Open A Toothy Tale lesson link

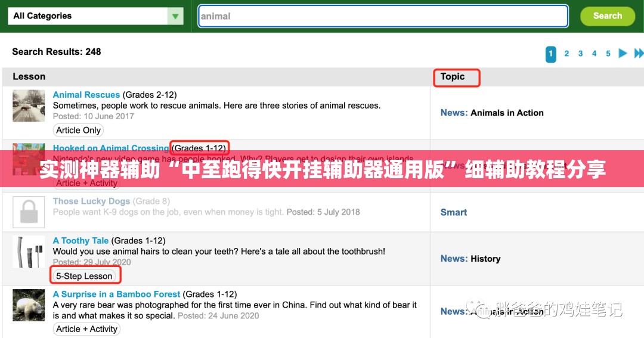pyautogui.click(x=81, y=241)
